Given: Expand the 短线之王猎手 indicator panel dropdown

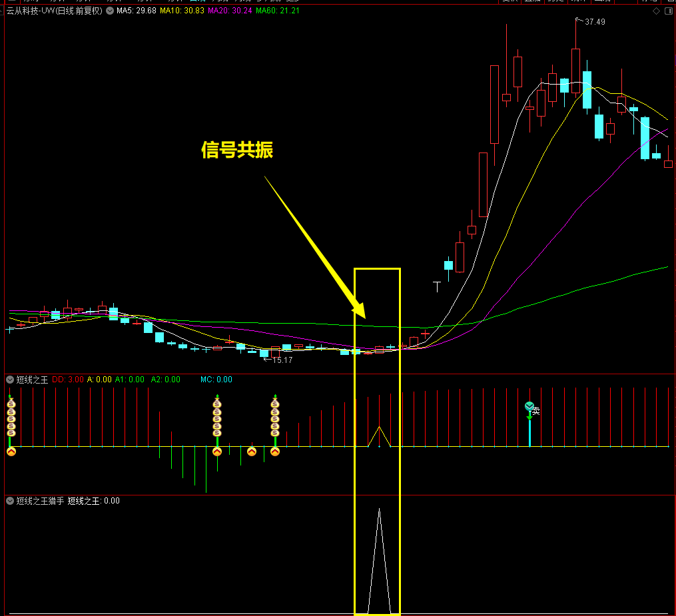Looking at the screenshot, I should [x=10, y=501].
